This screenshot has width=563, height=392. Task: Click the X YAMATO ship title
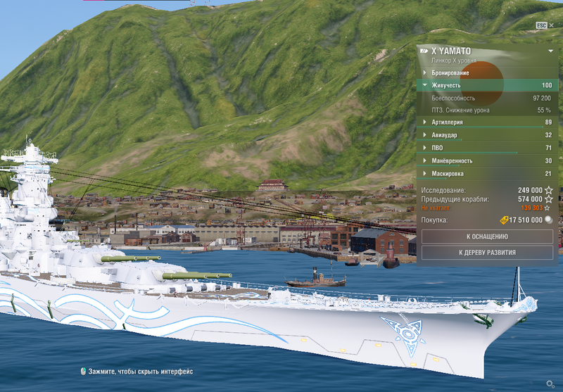point(451,51)
